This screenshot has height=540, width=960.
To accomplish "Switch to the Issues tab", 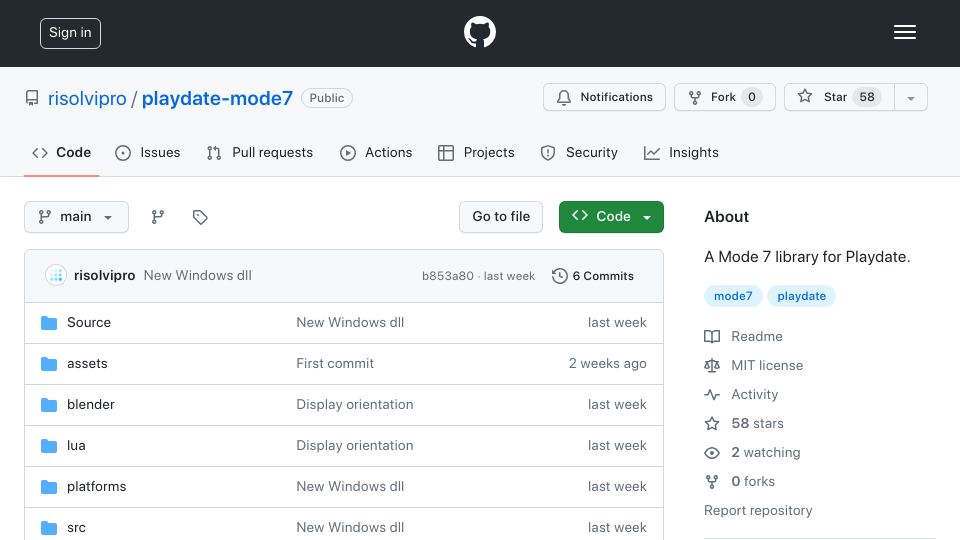I will (148, 152).
